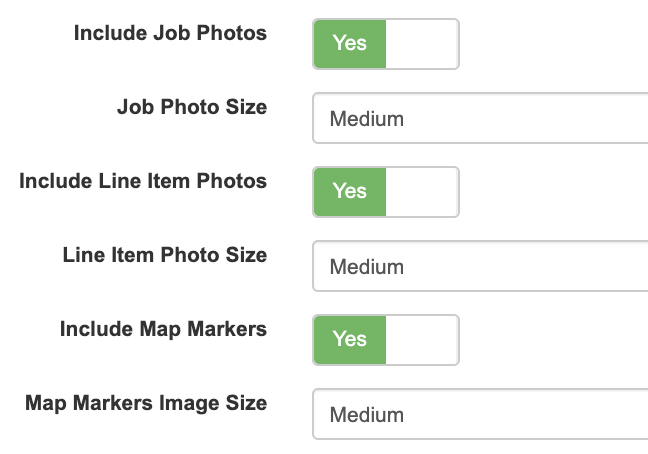
Task: Click white handle of Include Job Photos switch
Action: click(421, 44)
